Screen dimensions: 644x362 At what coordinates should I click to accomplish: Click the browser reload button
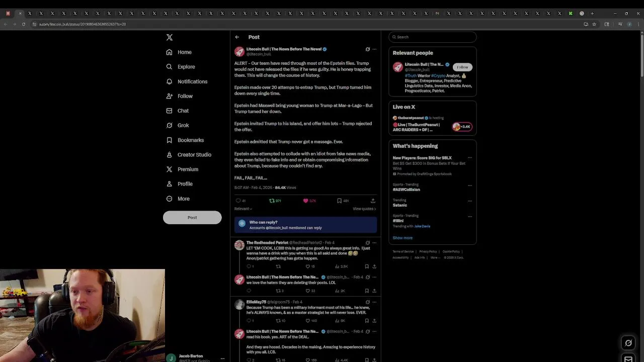[23, 24]
